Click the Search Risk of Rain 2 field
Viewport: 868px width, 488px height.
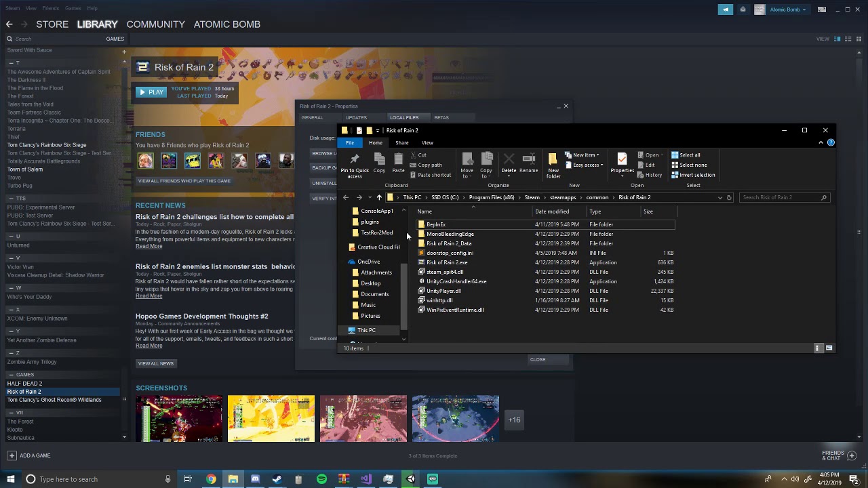(784, 197)
